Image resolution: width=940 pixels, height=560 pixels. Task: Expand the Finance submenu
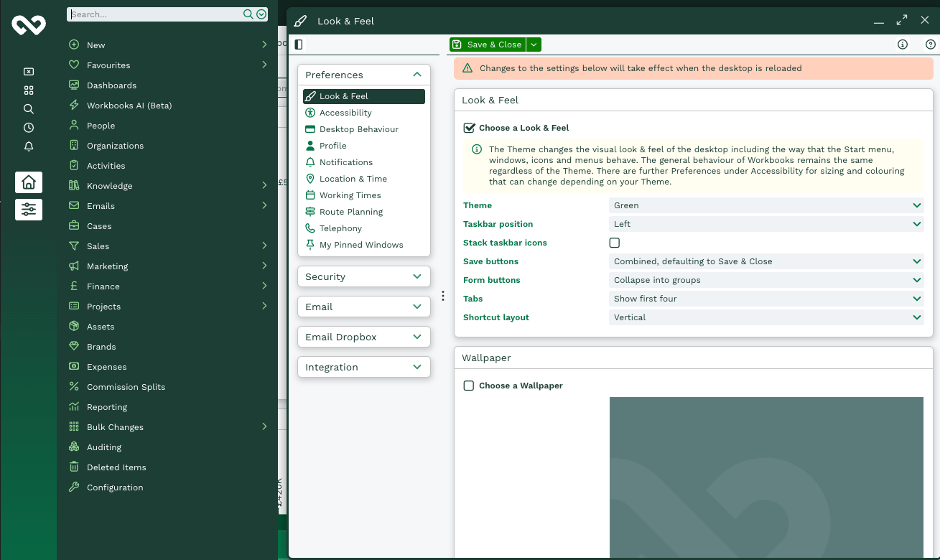[x=169, y=286]
